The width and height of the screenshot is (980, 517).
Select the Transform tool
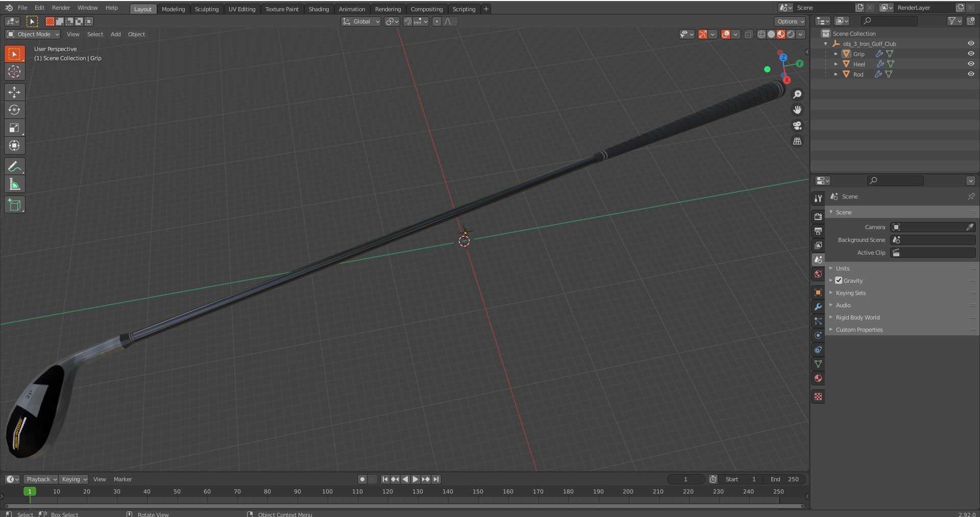[14, 145]
